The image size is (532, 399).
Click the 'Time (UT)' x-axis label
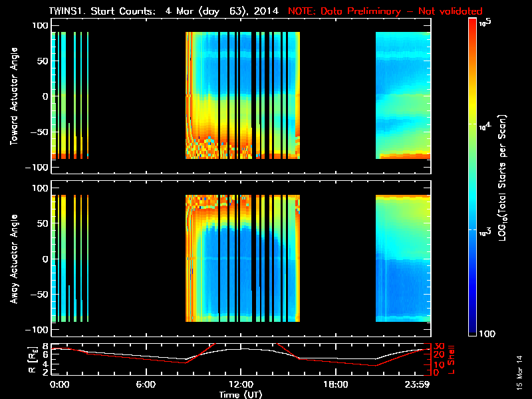(241, 394)
